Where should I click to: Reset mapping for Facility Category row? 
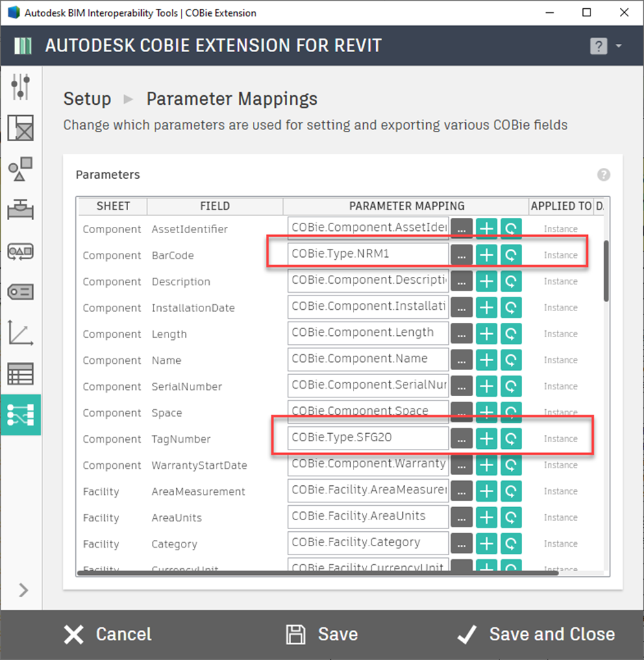coord(511,543)
